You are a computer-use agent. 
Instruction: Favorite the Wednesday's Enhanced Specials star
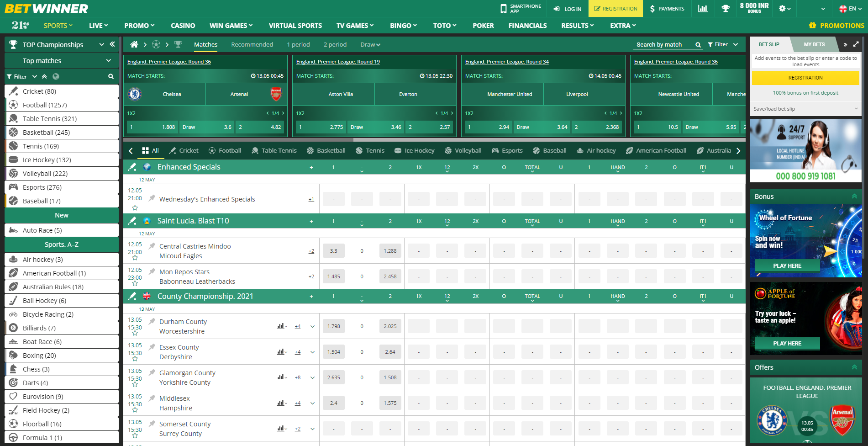135,207
